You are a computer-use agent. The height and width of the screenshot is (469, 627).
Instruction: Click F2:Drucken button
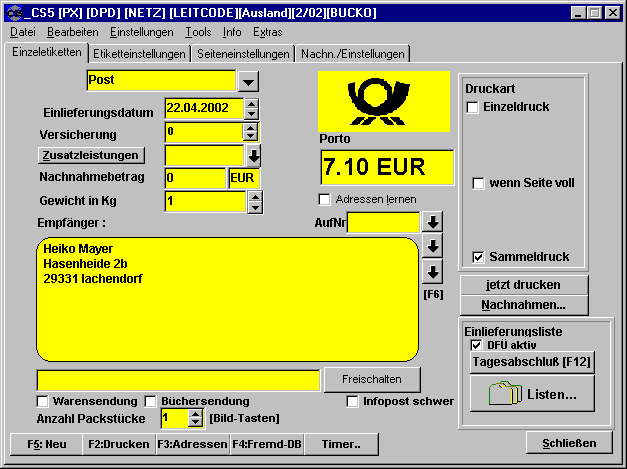[x=119, y=444]
